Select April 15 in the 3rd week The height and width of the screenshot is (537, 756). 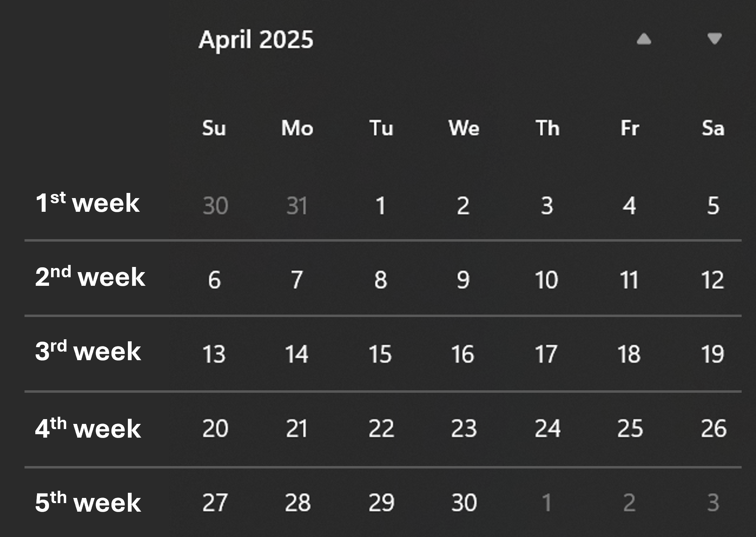coord(381,352)
